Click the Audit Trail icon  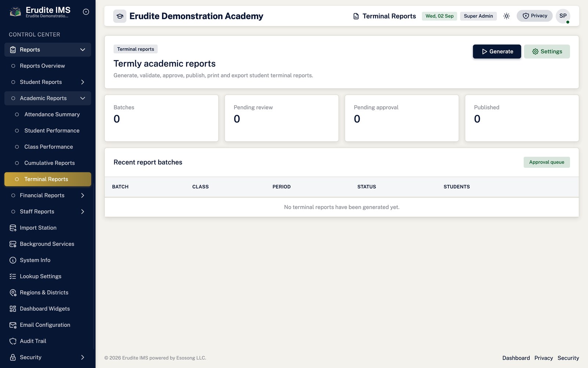coord(13,341)
